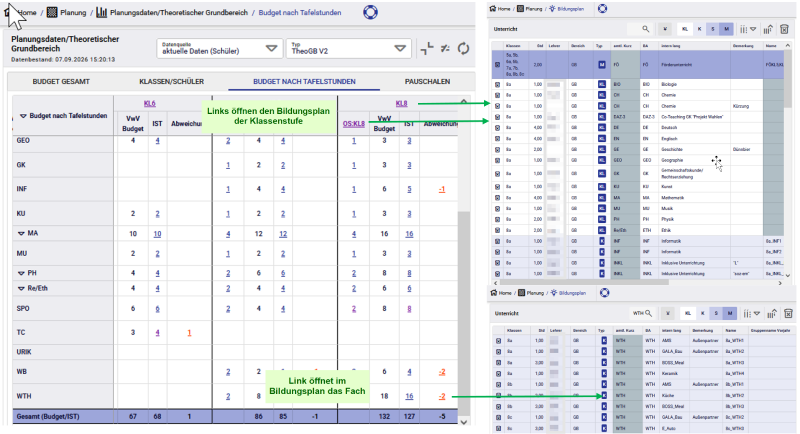Screen dimensions: 800x434
Task: Click the row icon left of Biologie row
Action: (497, 85)
